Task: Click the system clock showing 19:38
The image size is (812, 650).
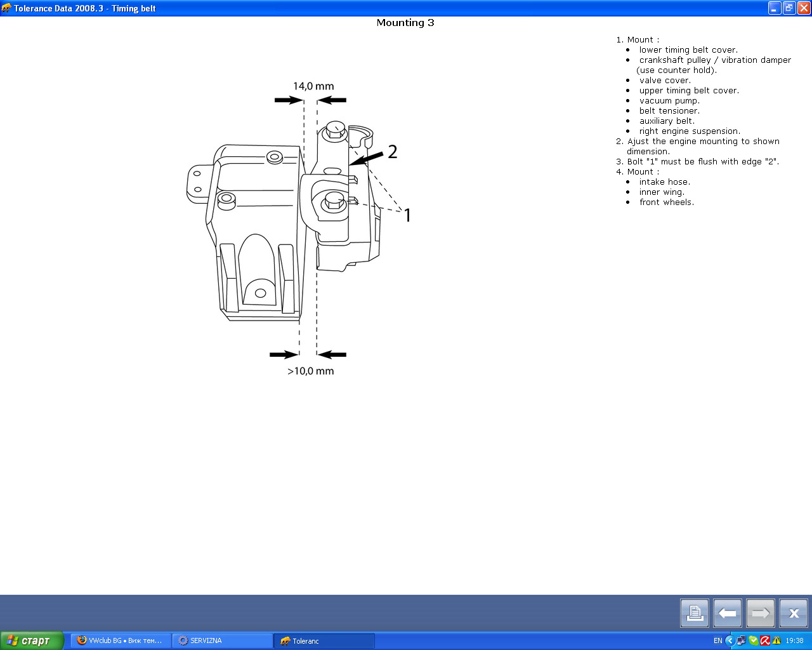Action: tap(794, 640)
